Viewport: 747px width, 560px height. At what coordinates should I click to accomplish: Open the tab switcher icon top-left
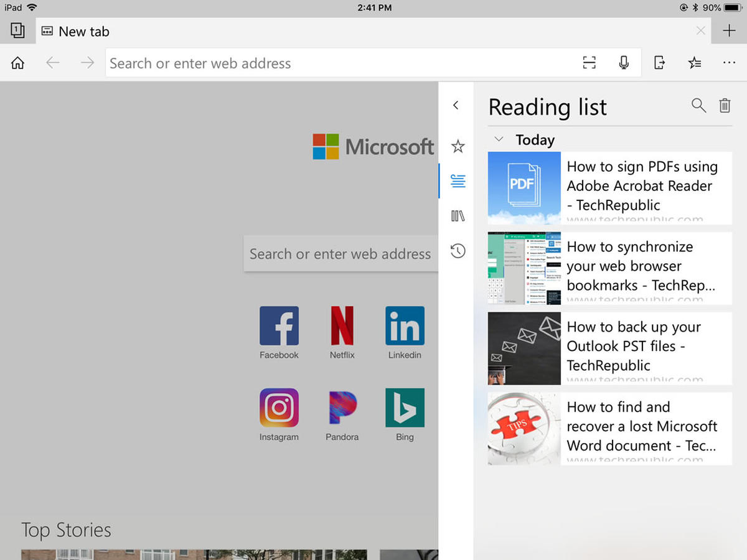[x=17, y=30]
